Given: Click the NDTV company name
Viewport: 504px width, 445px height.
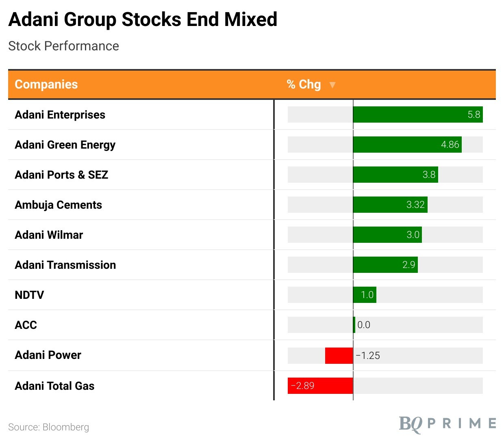Looking at the screenshot, I should click(29, 295).
